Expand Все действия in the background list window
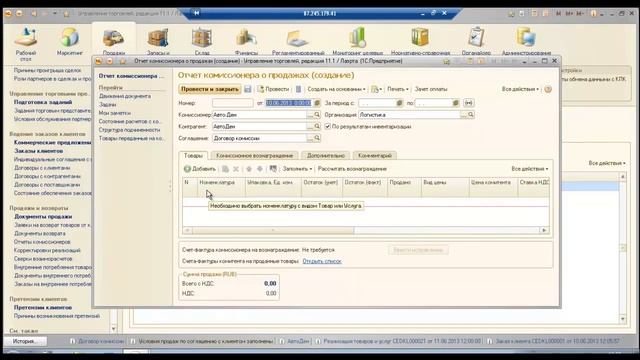 pos(607,163)
